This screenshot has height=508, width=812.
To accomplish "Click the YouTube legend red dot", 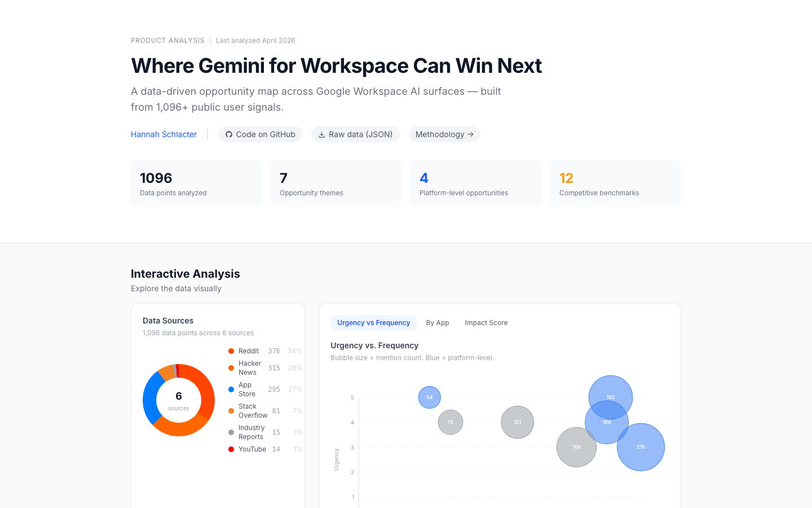I will coord(231,449).
